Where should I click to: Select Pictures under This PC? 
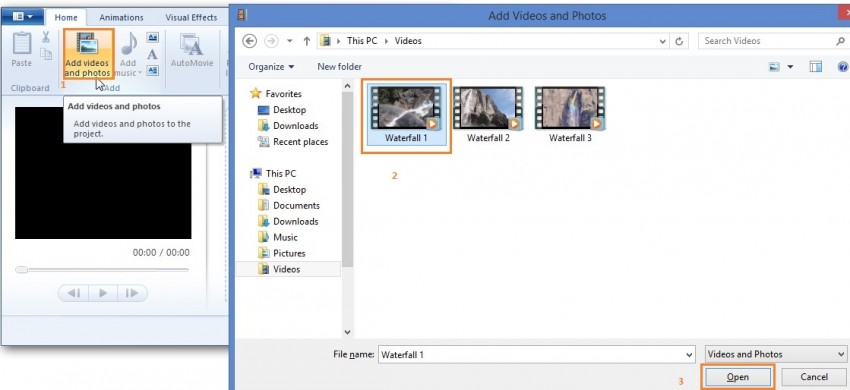coord(282,253)
